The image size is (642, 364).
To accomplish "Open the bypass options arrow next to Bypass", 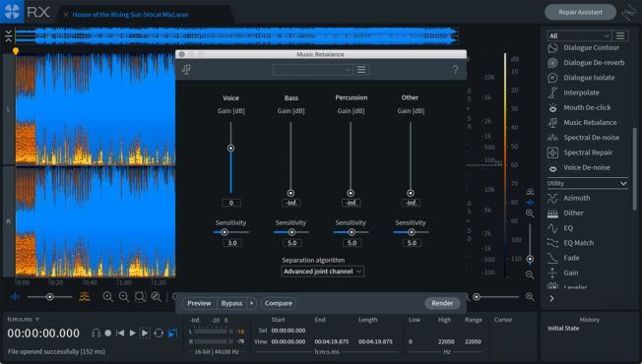I will click(251, 303).
